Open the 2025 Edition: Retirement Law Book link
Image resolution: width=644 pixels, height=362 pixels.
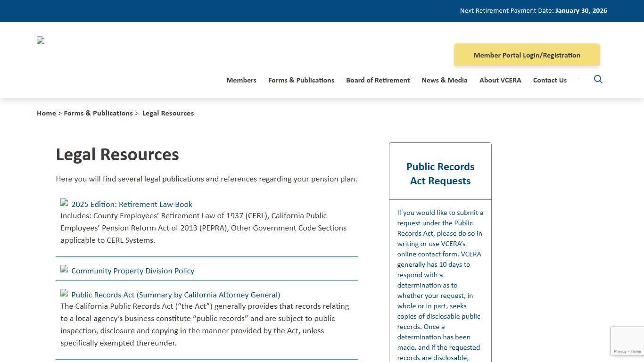132,204
